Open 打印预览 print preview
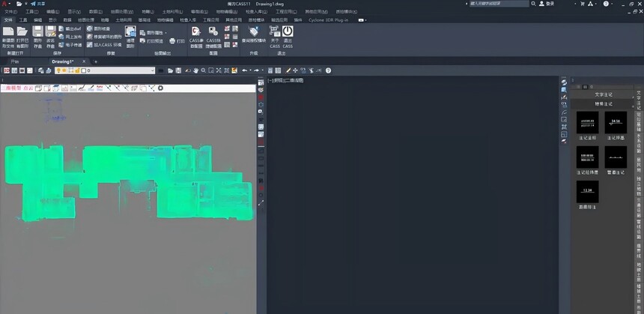Viewport: 644px width, 314px height. point(151,41)
